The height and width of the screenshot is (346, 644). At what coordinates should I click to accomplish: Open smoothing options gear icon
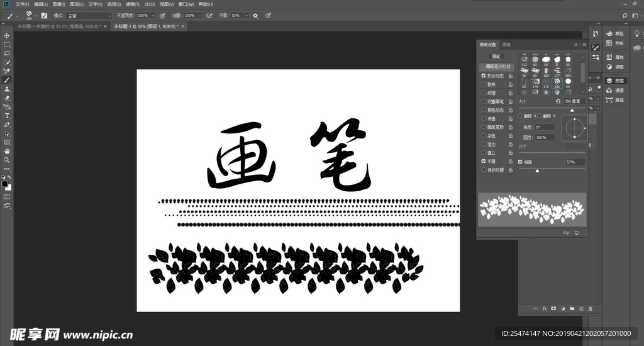point(255,15)
